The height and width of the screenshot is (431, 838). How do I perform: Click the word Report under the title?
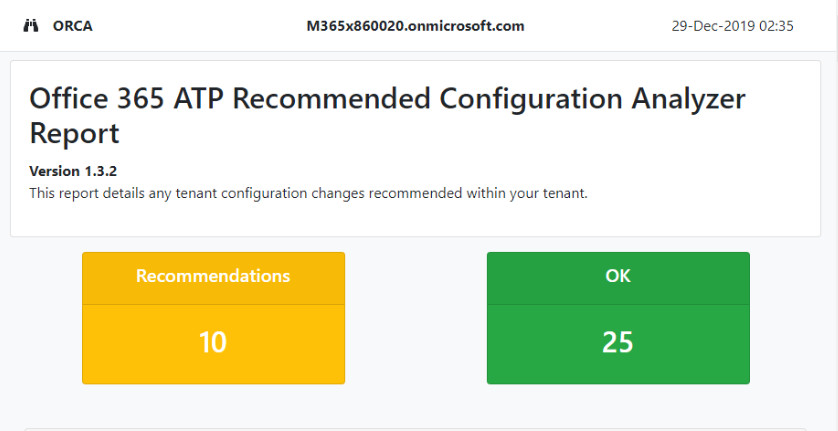click(x=74, y=134)
